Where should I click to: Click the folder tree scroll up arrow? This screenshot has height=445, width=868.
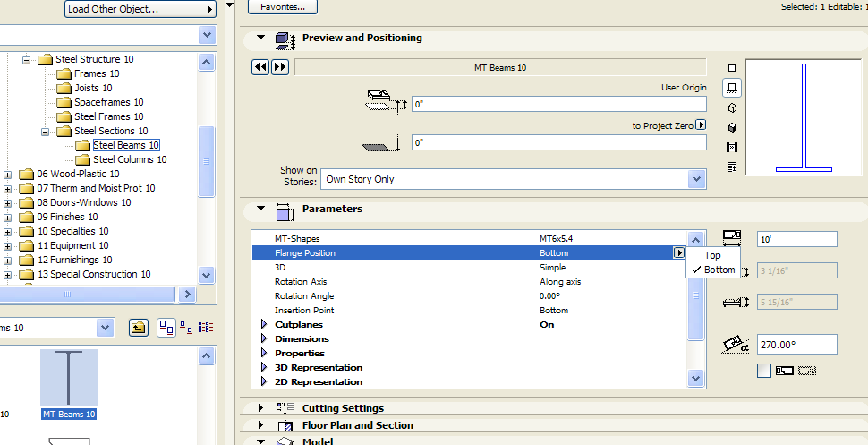206,62
